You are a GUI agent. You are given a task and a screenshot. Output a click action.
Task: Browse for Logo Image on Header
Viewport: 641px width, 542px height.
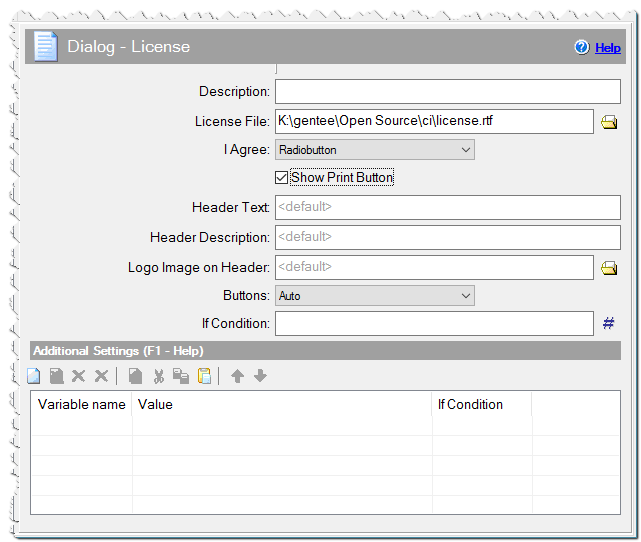pyautogui.click(x=609, y=268)
